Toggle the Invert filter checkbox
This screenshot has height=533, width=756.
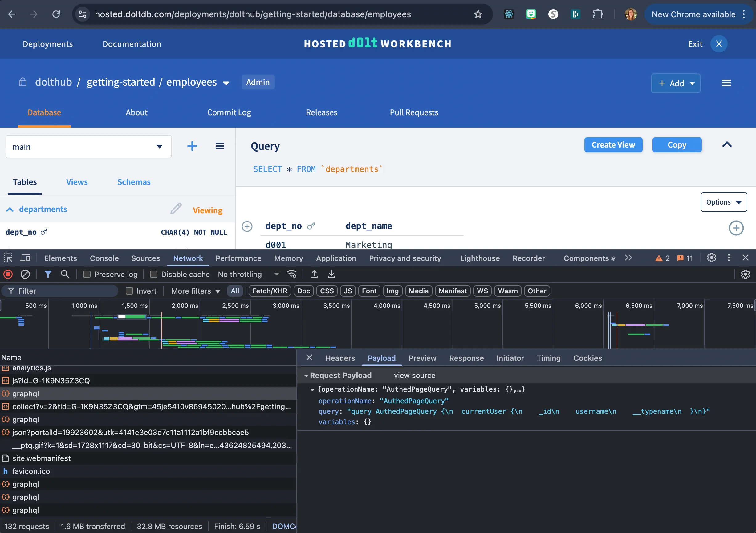[x=129, y=291]
